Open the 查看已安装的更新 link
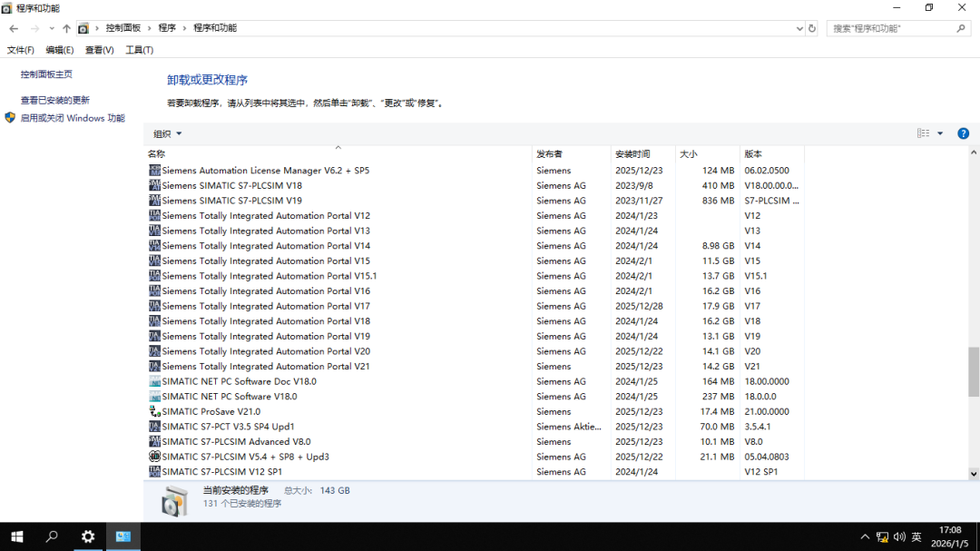The image size is (980, 551). (55, 100)
